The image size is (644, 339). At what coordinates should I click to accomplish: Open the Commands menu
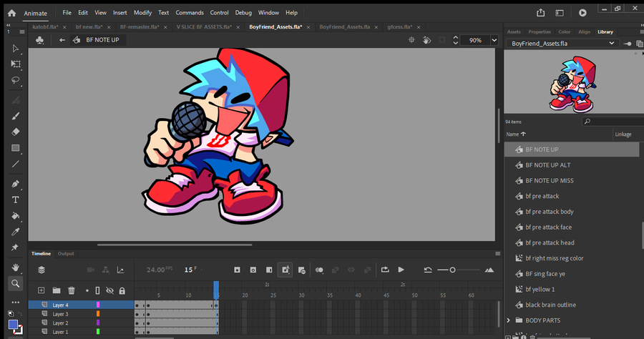point(190,13)
